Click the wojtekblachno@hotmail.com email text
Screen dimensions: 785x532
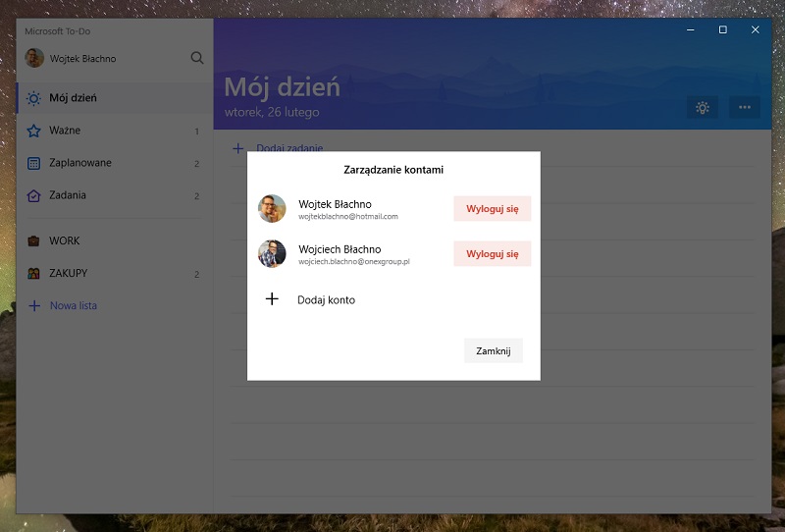pos(348,216)
